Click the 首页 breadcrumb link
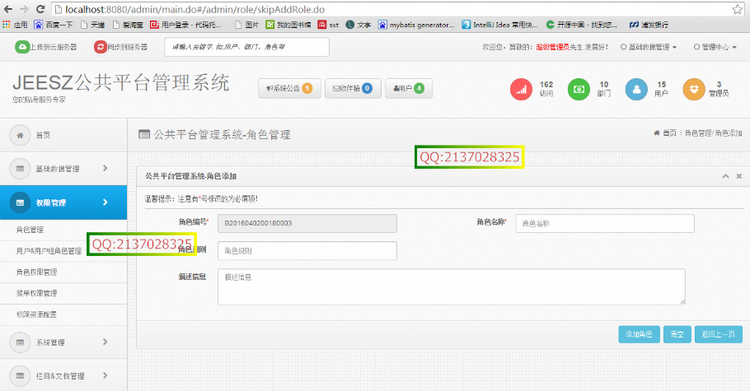The height and width of the screenshot is (391, 750). click(x=670, y=133)
